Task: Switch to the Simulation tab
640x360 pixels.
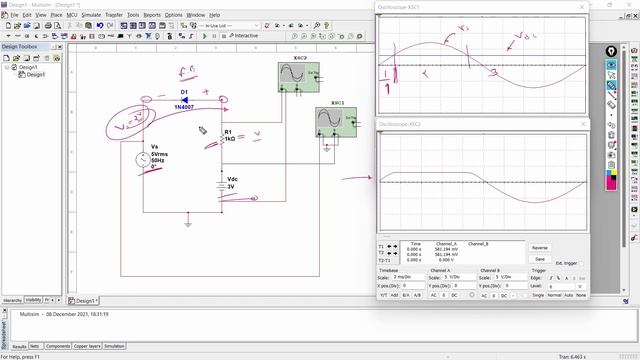Action: [x=114, y=346]
